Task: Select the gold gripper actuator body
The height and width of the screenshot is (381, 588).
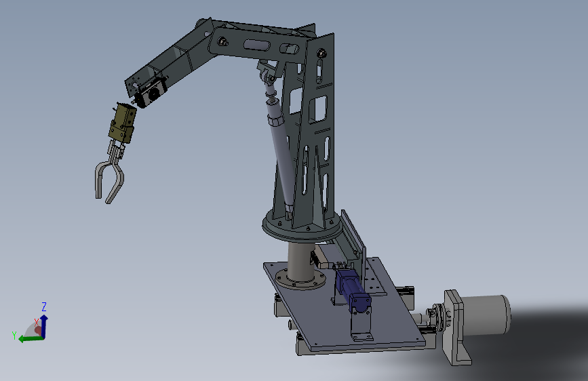Action: (123, 122)
